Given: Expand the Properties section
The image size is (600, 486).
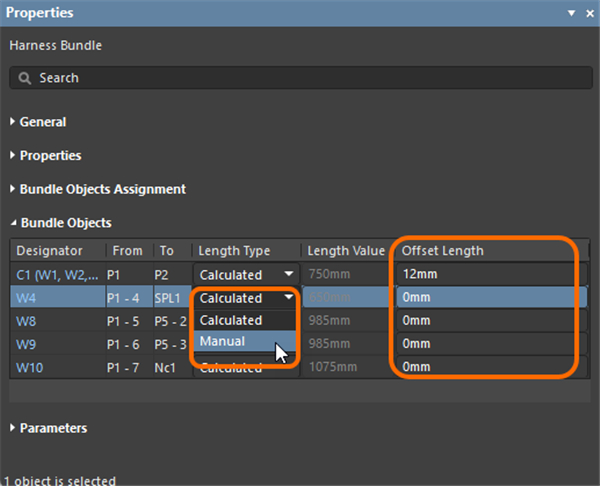Looking at the screenshot, I should 50,156.
